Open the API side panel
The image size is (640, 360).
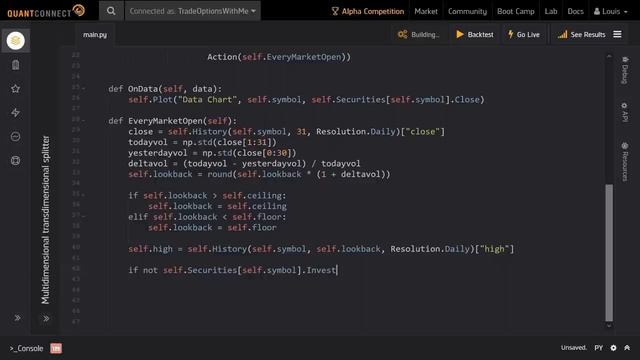pos(624,112)
